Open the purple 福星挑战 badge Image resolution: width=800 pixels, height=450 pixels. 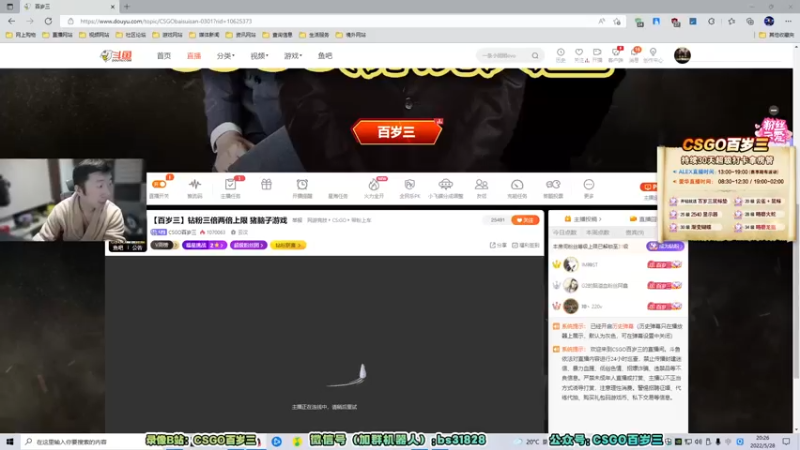pyautogui.click(x=204, y=245)
